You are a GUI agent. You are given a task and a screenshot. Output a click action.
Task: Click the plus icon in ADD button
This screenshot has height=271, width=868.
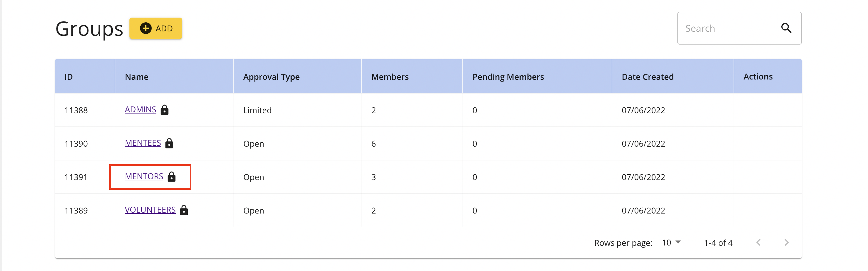146,28
